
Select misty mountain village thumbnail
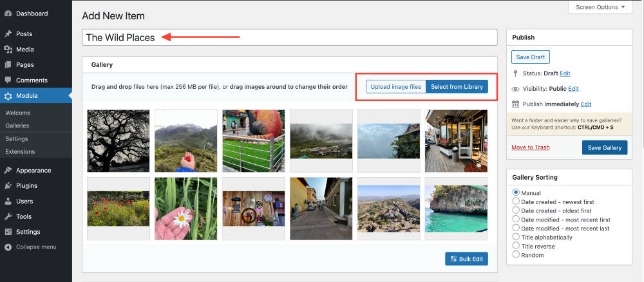click(321, 141)
